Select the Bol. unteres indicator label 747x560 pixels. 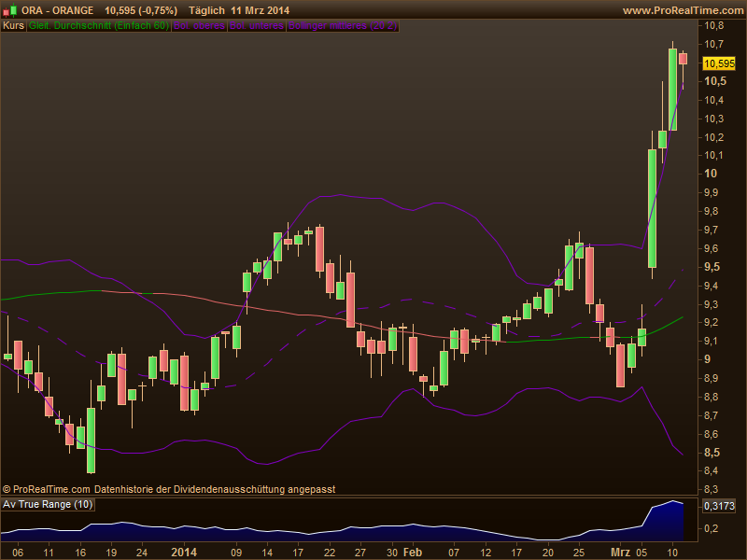tap(257, 26)
